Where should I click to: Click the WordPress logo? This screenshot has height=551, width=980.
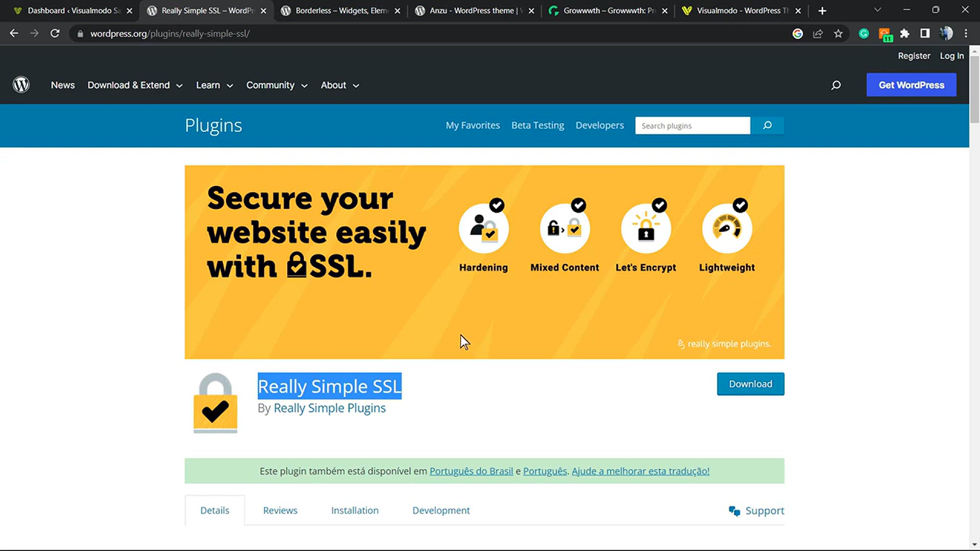coord(21,85)
